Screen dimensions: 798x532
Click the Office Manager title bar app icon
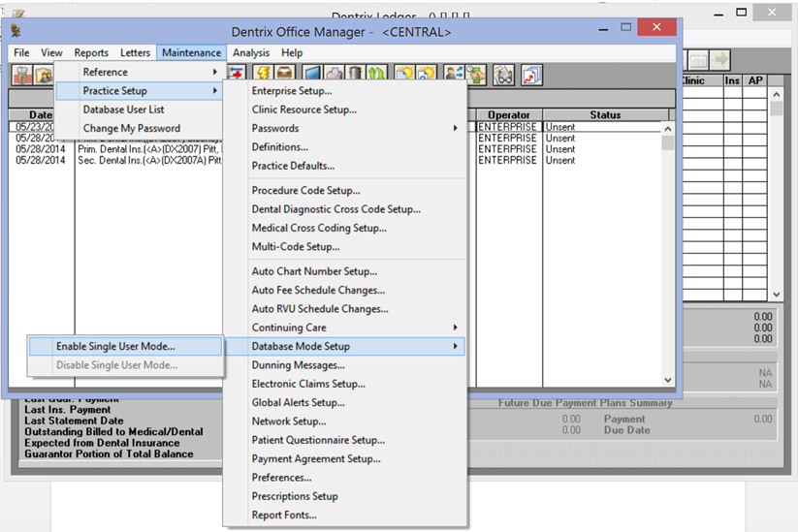[16, 32]
